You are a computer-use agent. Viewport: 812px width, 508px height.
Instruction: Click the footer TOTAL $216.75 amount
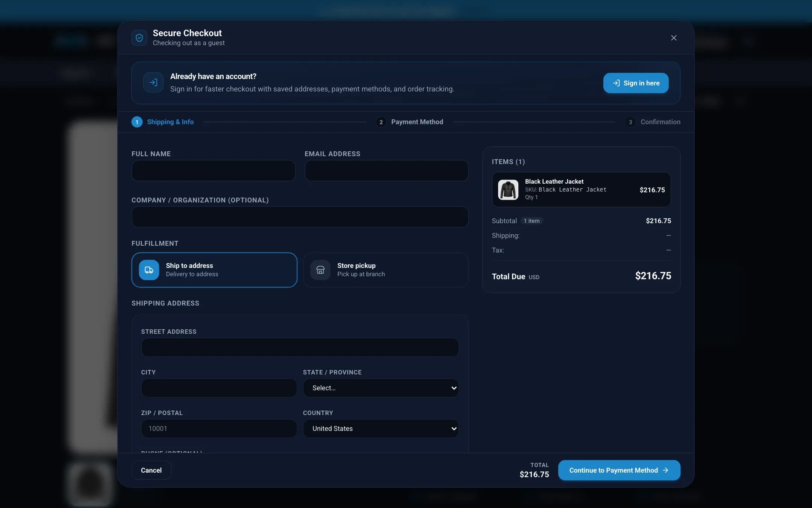tap(534, 475)
